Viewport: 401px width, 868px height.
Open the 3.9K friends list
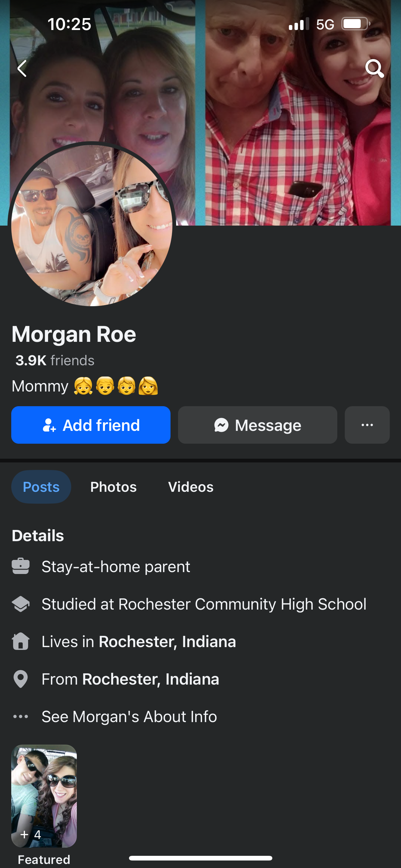coord(55,361)
